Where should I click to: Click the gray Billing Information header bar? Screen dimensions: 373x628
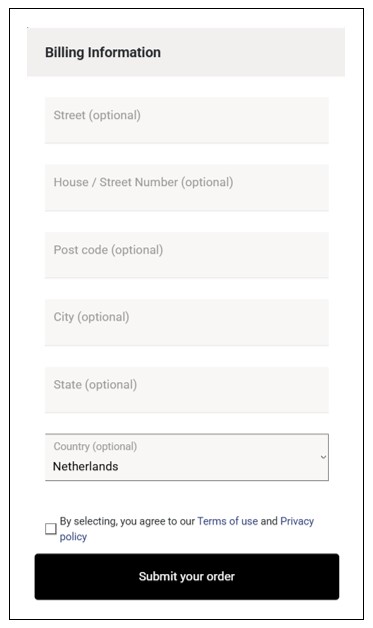point(186,52)
